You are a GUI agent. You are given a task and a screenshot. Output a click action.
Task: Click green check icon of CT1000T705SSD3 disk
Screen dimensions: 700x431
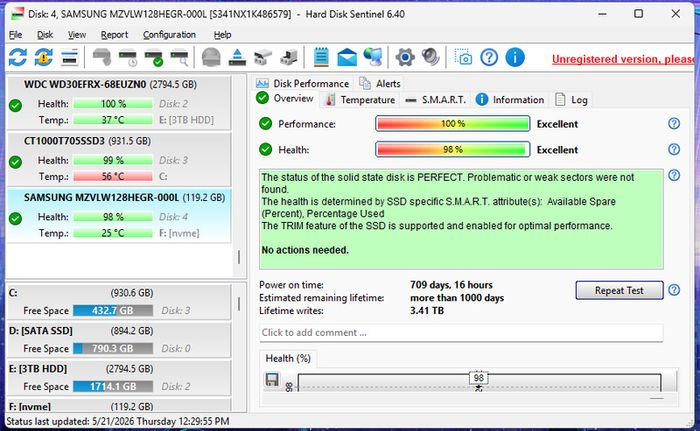pos(16,162)
